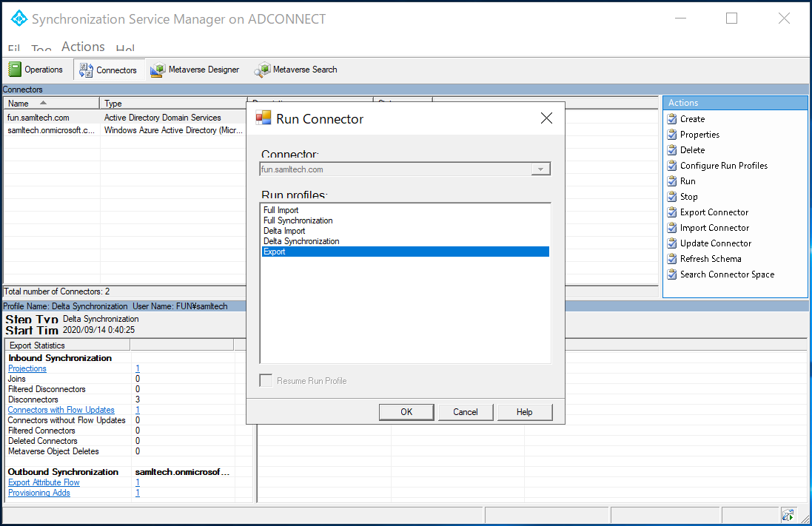Click the Cancel button in the dialog
This screenshot has height=526, width=812.
[466, 412]
